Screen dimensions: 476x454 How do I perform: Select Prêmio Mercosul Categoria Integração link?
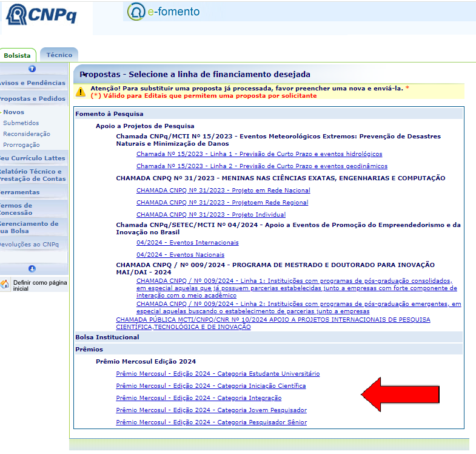[198, 398]
